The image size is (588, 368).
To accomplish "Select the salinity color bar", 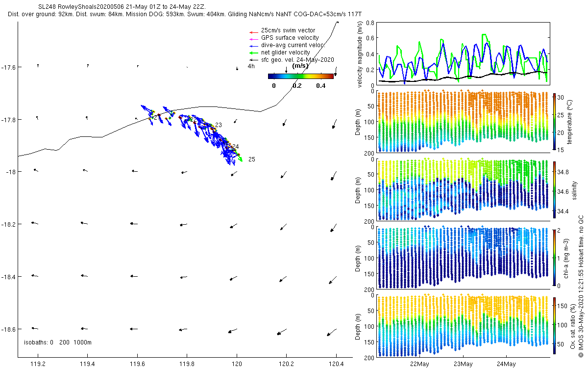I will pos(554,189).
